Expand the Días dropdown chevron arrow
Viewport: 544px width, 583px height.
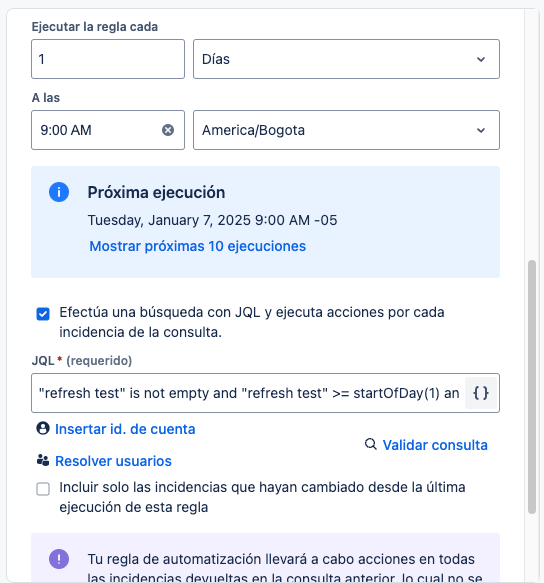point(481,59)
